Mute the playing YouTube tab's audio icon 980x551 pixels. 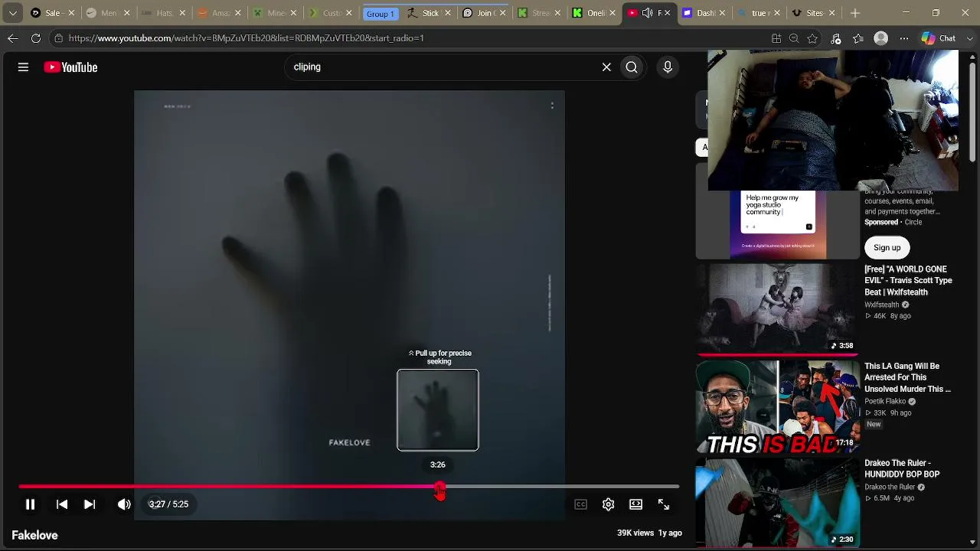648,13
